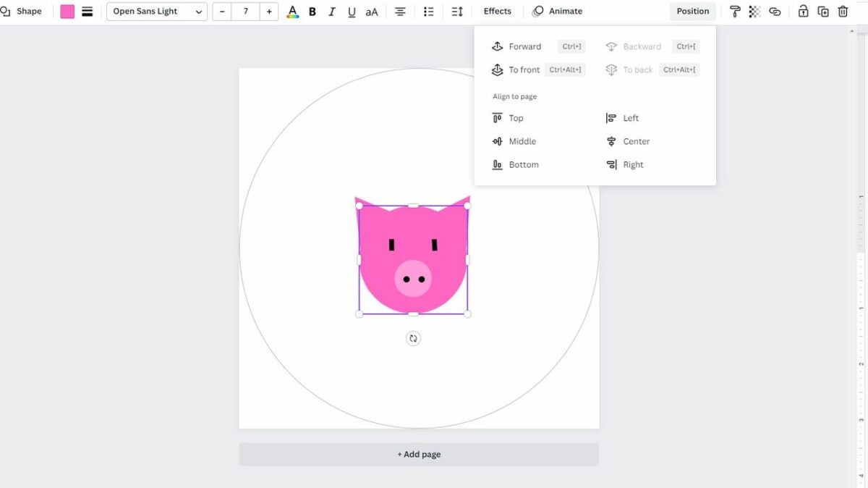Image resolution: width=868 pixels, height=488 pixels.
Task: Click the bulleted list icon
Action: (x=428, y=11)
